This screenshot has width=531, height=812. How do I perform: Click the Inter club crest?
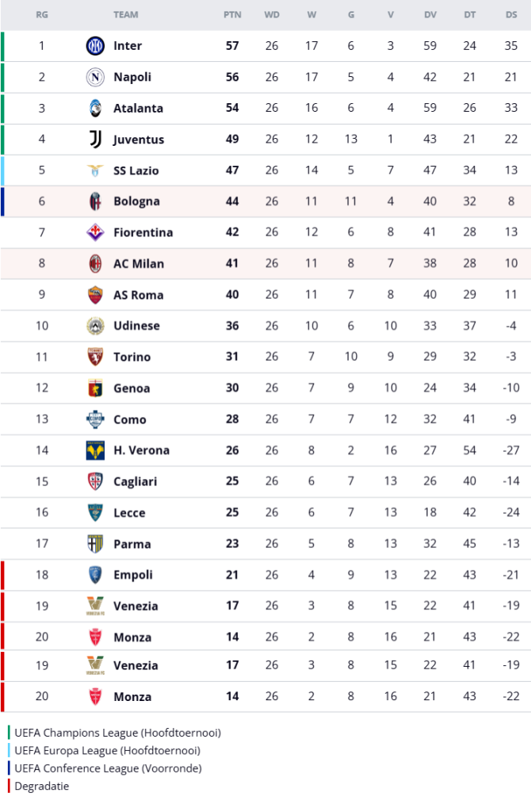pos(95,46)
